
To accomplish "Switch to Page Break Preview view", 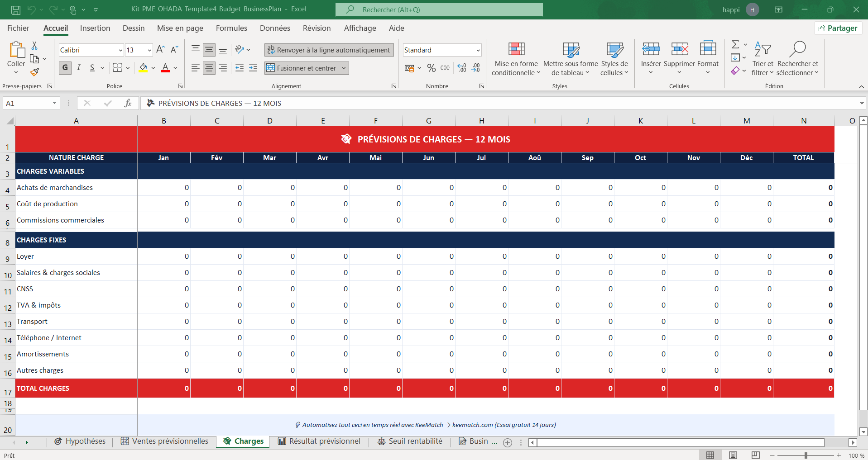I will (x=756, y=455).
